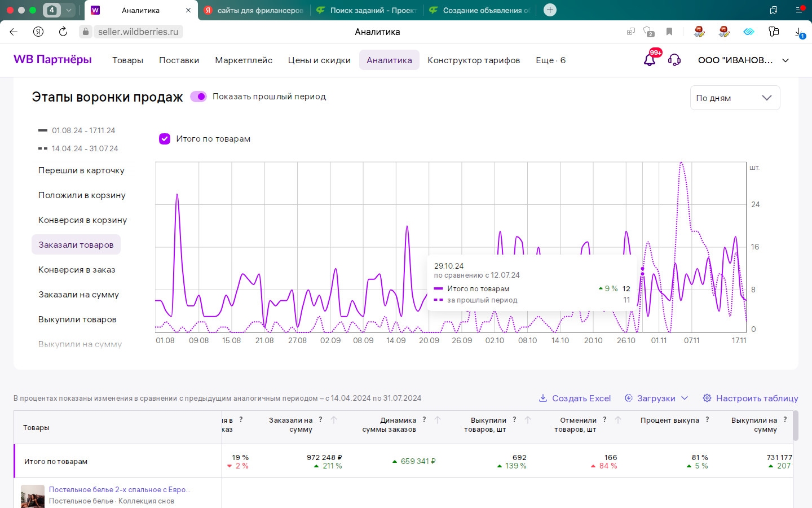Open the Поставки menu
812x508 pixels.
click(x=179, y=60)
